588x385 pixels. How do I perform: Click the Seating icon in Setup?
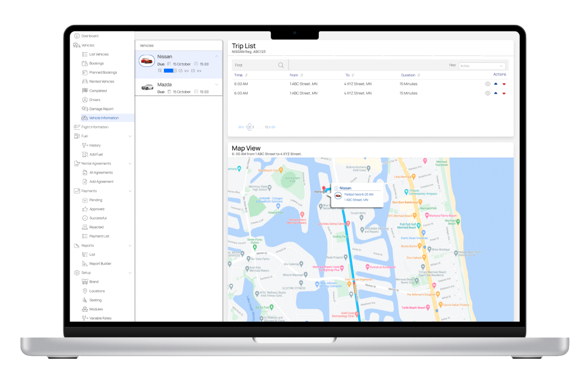[x=85, y=300]
